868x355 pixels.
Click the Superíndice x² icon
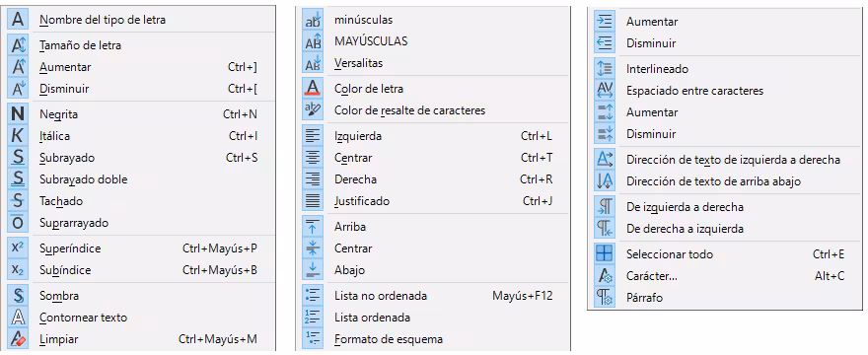coord(19,248)
